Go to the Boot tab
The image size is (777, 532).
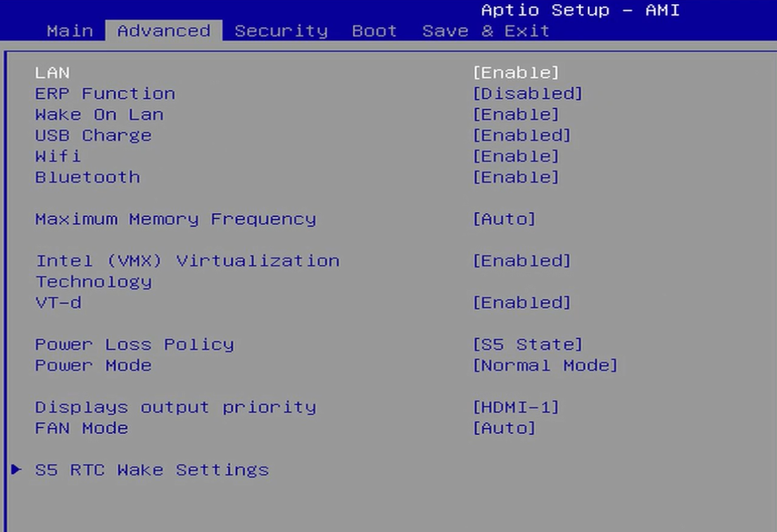pos(374,31)
